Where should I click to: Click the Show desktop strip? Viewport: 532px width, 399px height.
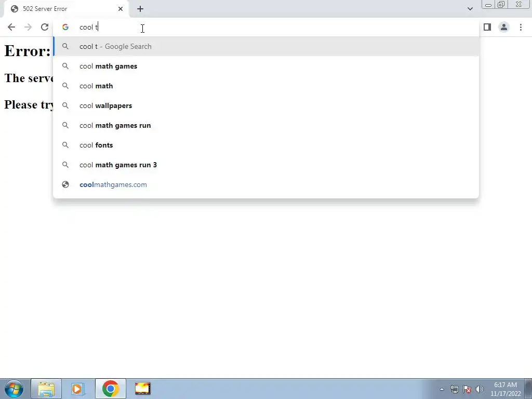tap(528, 389)
